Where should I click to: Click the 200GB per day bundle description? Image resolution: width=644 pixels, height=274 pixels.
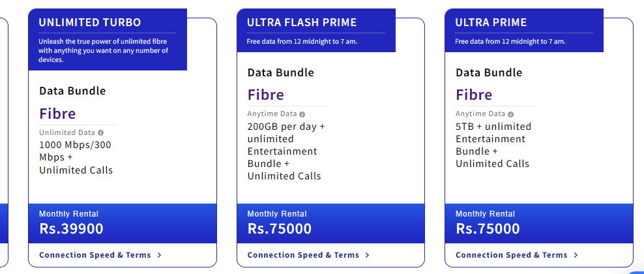coord(286,151)
